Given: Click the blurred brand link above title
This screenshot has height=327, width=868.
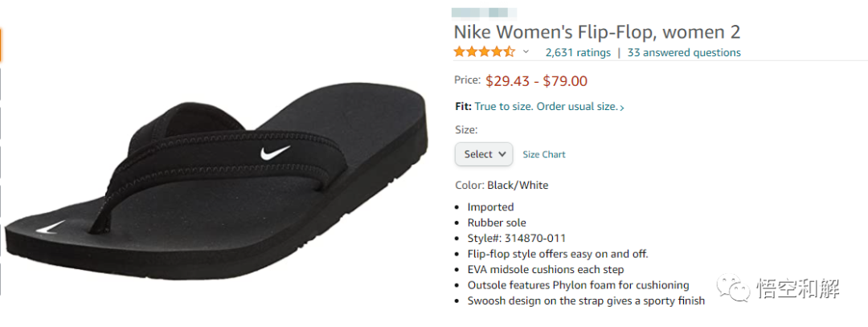Looking at the screenshot, I should 484,13.
